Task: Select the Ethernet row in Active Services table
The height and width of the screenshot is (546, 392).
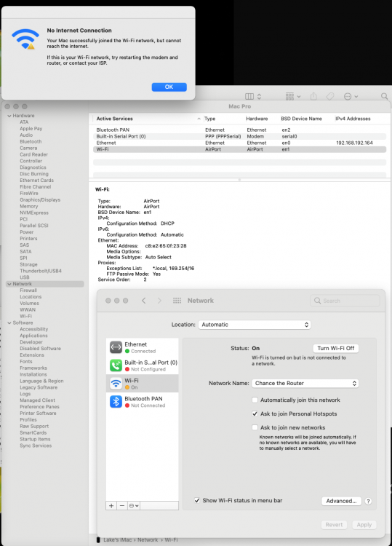Action: click(x=240, y=143)
